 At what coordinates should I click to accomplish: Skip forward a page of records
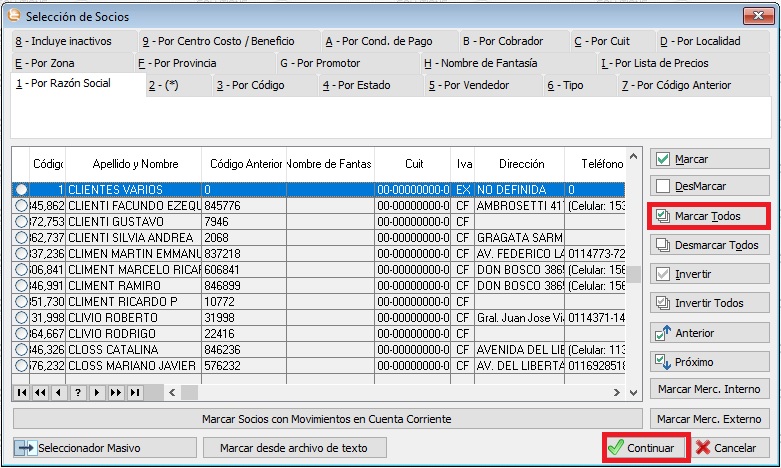click(116, 393)
